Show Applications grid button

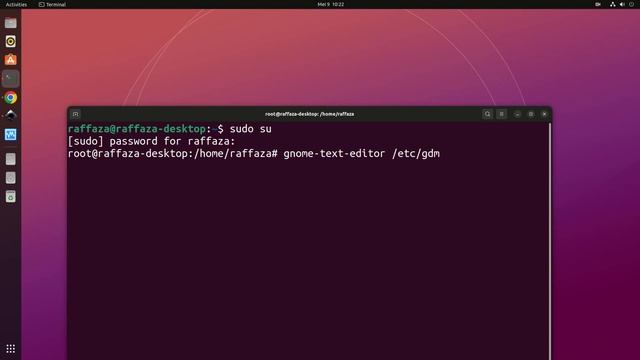(x=11, y=349)
